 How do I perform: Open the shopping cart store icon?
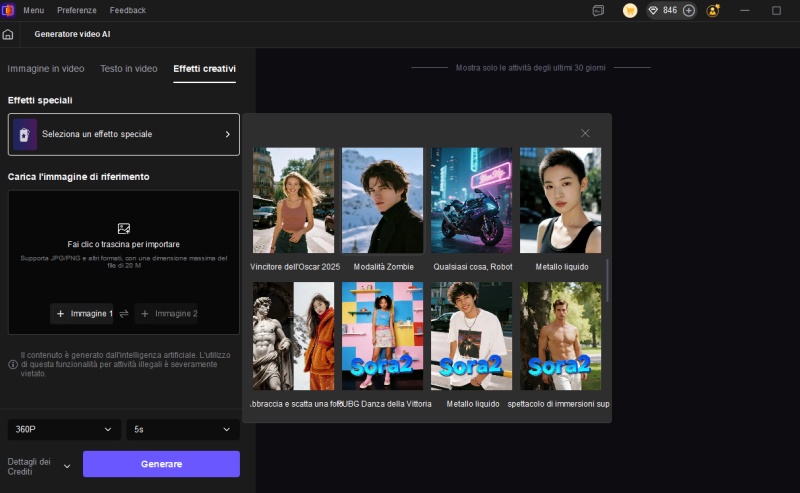630,10
